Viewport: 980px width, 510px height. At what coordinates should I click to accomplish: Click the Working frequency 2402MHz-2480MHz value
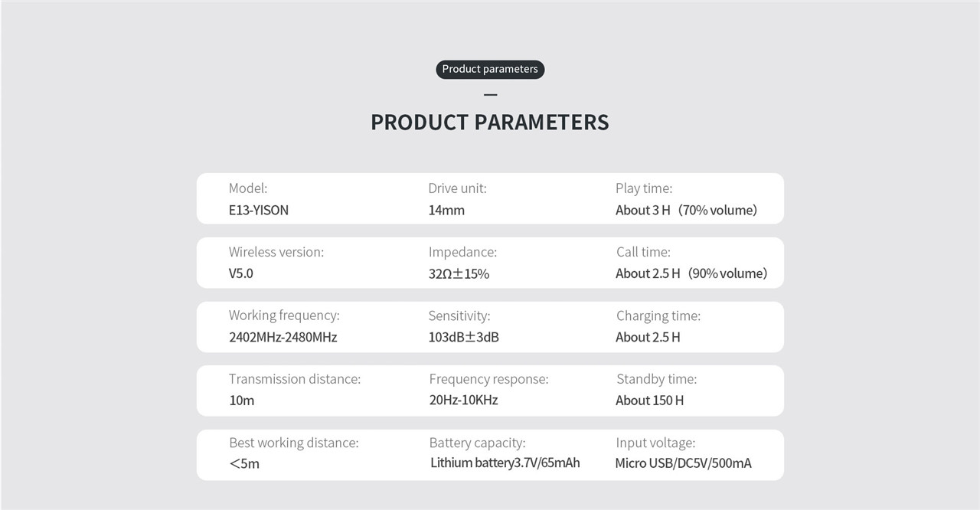[x=283, y=337]
